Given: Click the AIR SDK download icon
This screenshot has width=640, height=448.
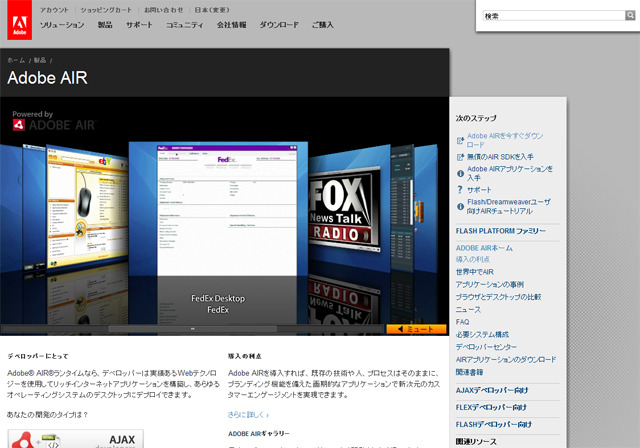Looking at the screenshot, I should (460, 157).
